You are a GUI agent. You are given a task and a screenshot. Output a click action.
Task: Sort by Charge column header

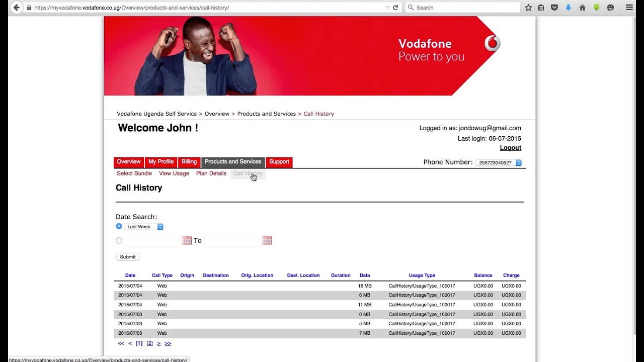coord(511,276)
